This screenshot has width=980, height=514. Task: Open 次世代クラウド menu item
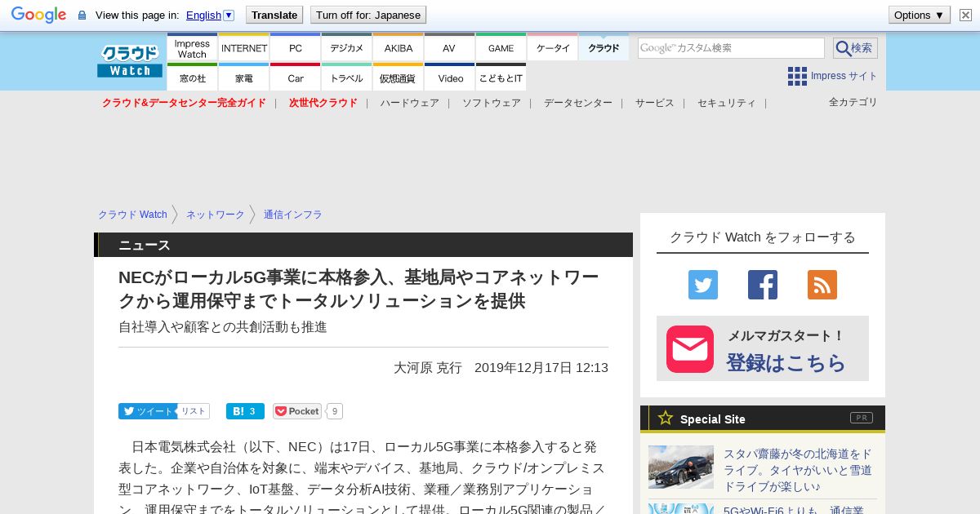(323, 103)
